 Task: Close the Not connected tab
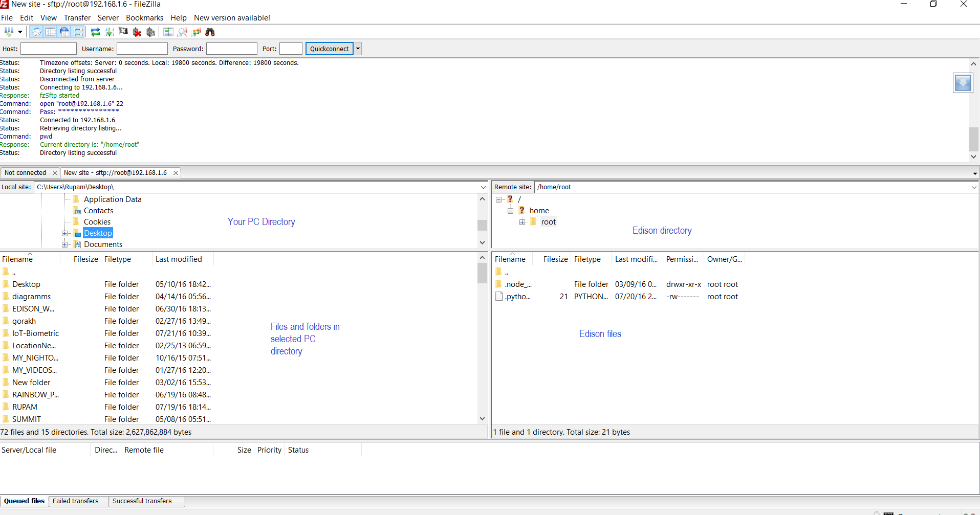(x=55, y=173)
